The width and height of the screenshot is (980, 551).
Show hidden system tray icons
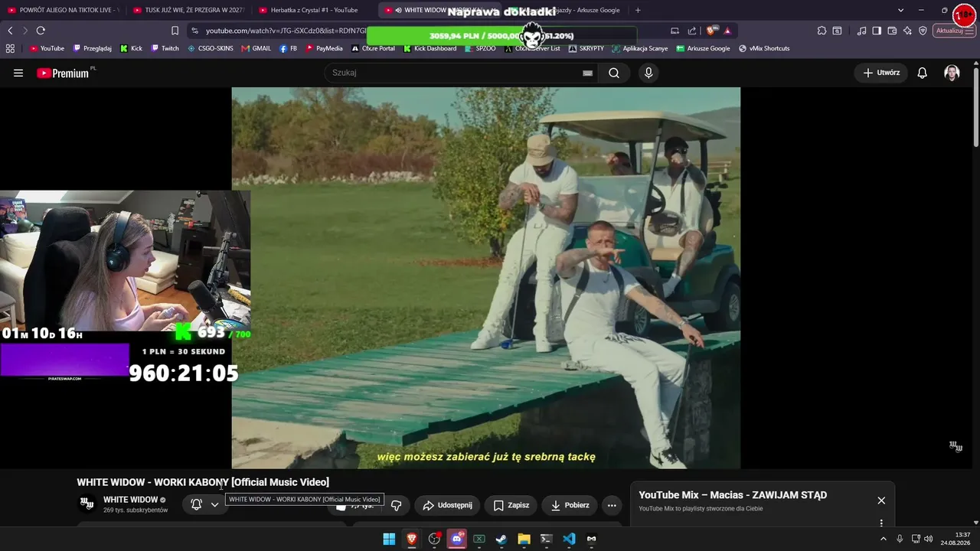click(883, 539)
